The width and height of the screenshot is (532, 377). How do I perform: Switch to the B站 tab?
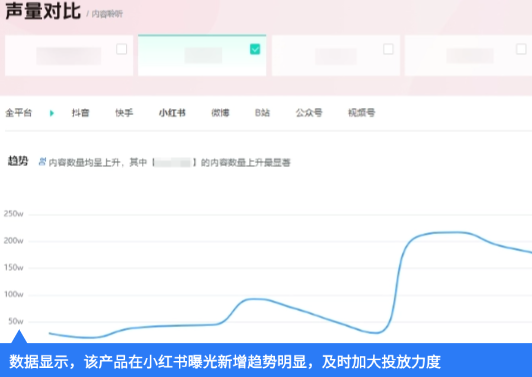[262, 113]
